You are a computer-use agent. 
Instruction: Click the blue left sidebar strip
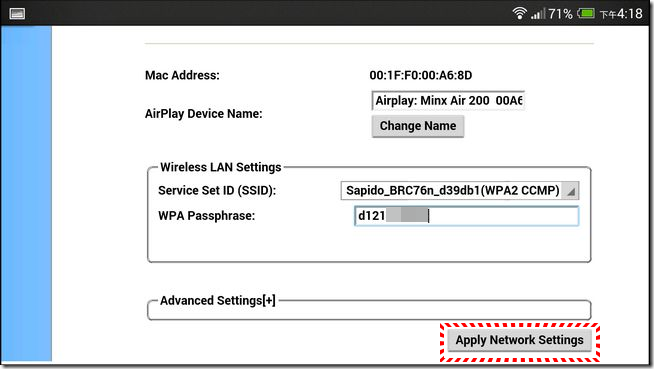coord(26,193)
